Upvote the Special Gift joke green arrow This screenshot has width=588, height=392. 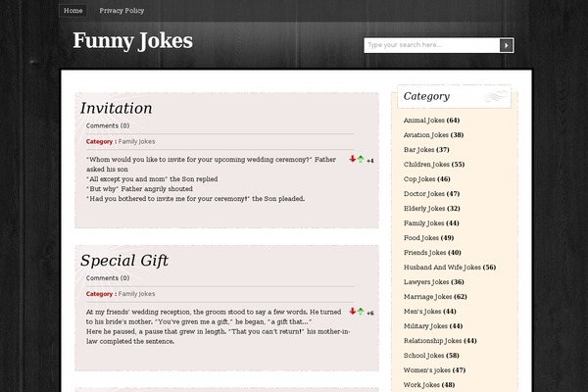(361, 312)
